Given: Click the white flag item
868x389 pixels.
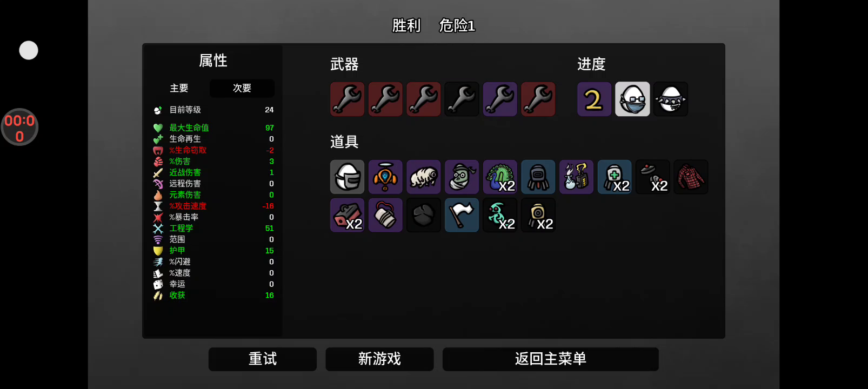Looking at the screenshot, I should click(462, 215).
